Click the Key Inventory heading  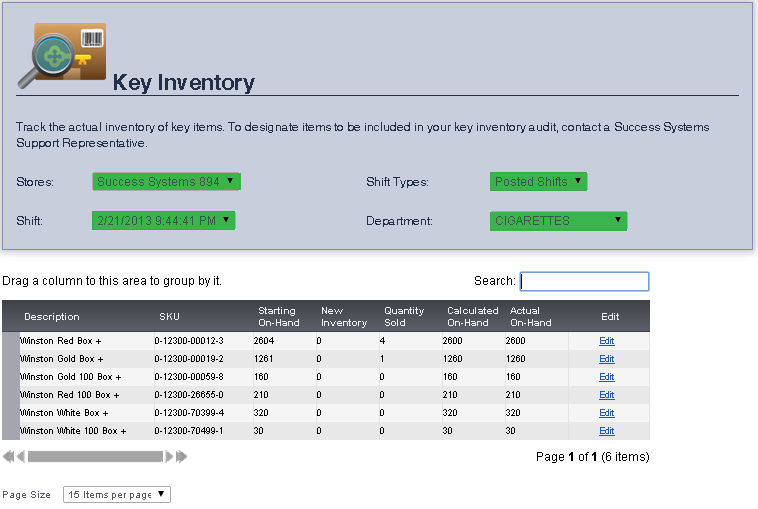click(x=184, y=82)
